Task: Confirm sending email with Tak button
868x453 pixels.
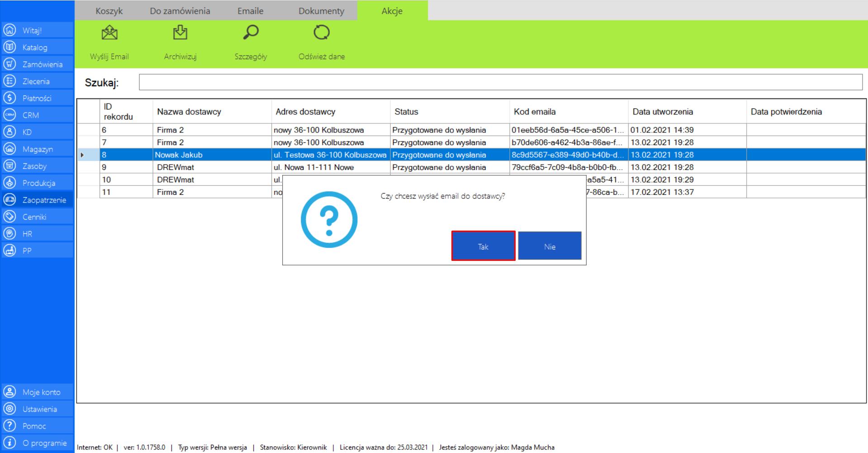Action: pyautogui.click(x=483, y=246)
